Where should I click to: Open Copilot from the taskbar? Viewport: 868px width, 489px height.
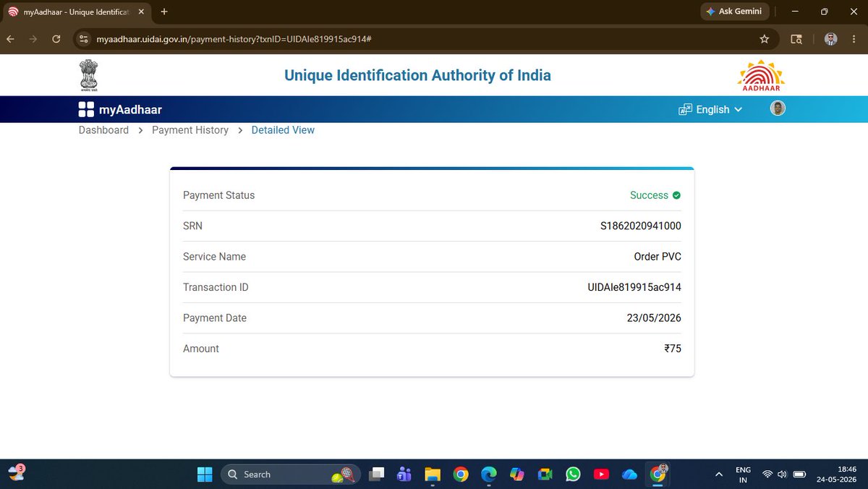click(x=517, y=475)
